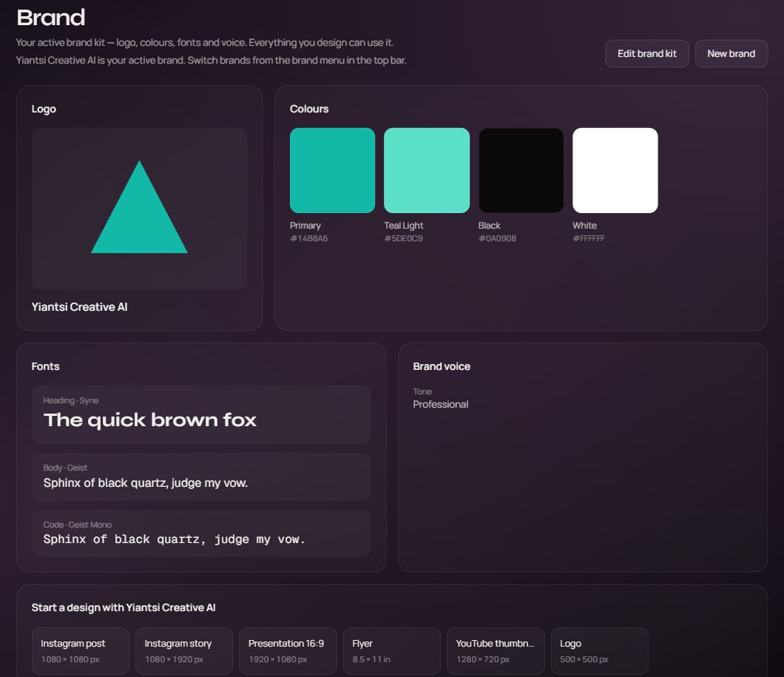This screenshot has width=784, height=677.
Task: Click the Logo section title
Action: (x=44, y=109)
